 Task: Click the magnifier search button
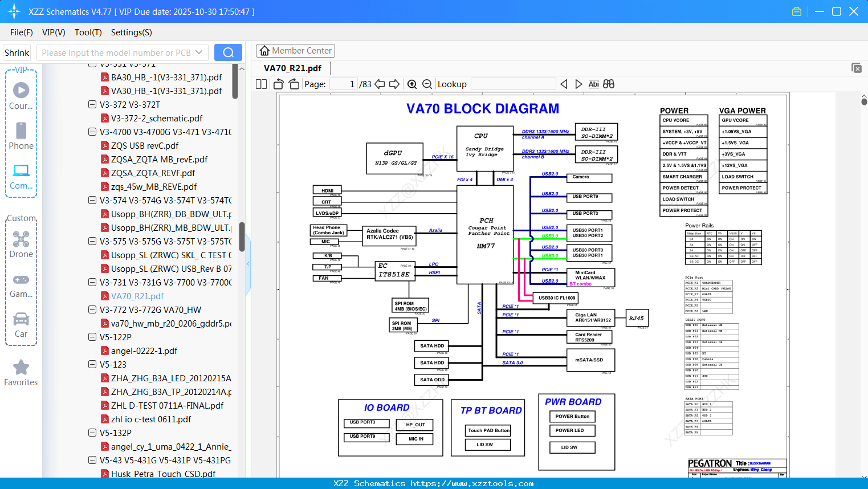(x=228, y=52)
